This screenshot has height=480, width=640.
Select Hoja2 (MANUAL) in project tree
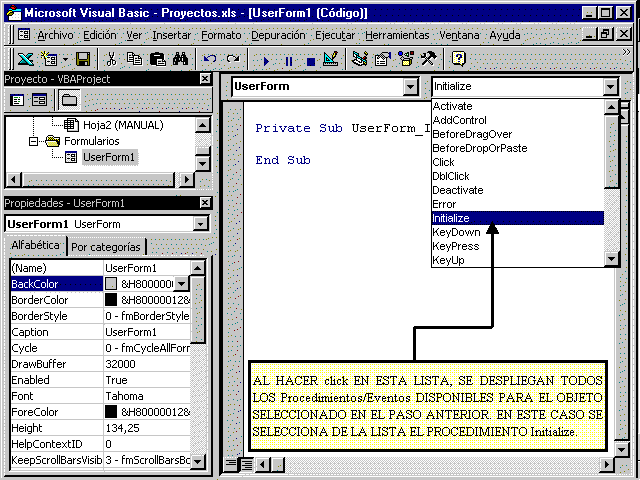123,125
